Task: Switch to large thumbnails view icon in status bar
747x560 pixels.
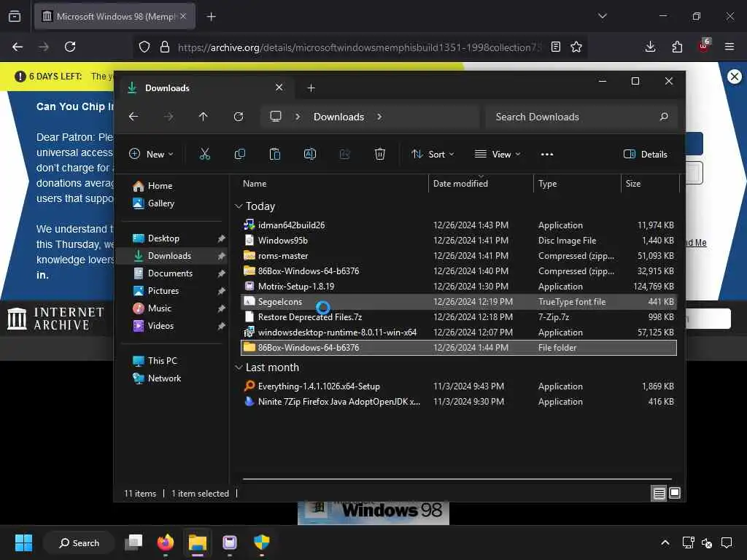Action: click(x=675, y=494)
